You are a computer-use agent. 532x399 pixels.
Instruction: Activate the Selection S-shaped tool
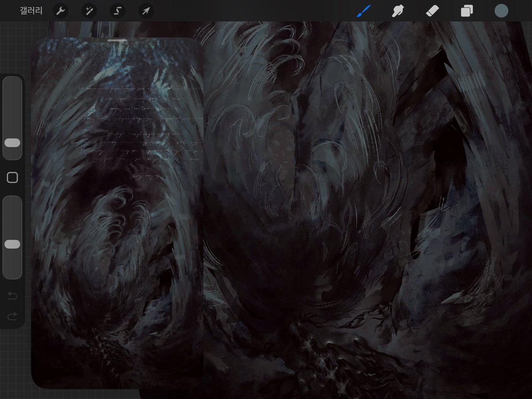117,11
